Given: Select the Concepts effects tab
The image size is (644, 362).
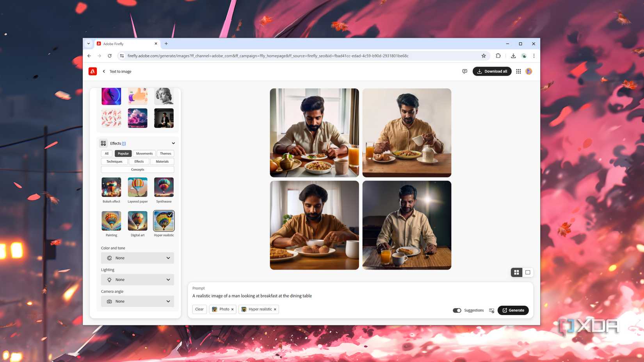Looking at the screenshot, I should tap(137, 170).
